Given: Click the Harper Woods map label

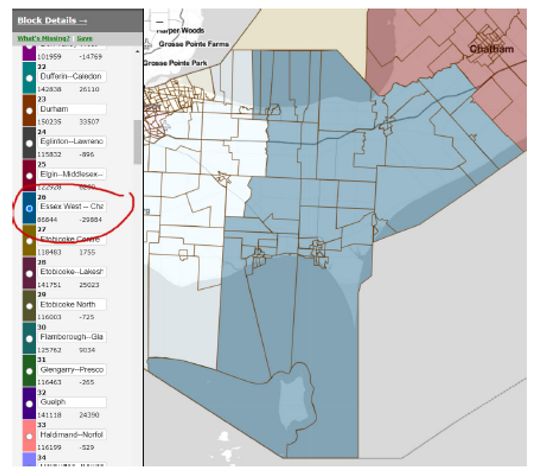Looking at the screenshot, I should tap(181, 31).
